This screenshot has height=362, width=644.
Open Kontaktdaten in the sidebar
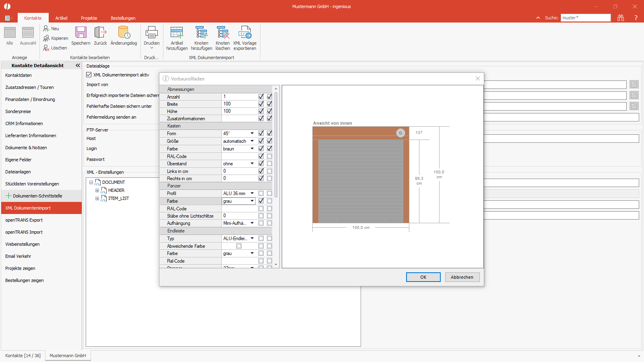41,75
